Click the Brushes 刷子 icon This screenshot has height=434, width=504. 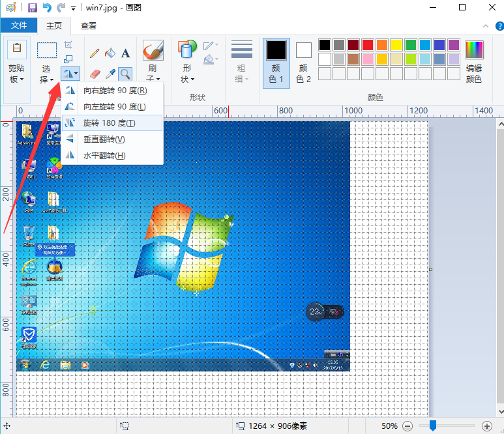pos(153,50)
